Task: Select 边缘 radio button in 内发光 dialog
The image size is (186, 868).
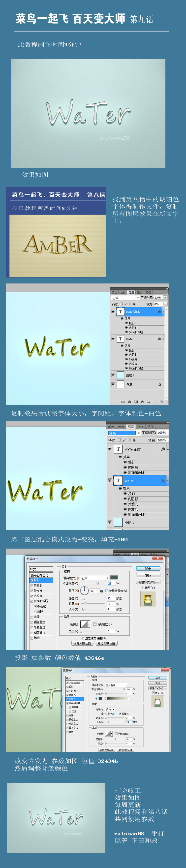Action: click(120, 714)
